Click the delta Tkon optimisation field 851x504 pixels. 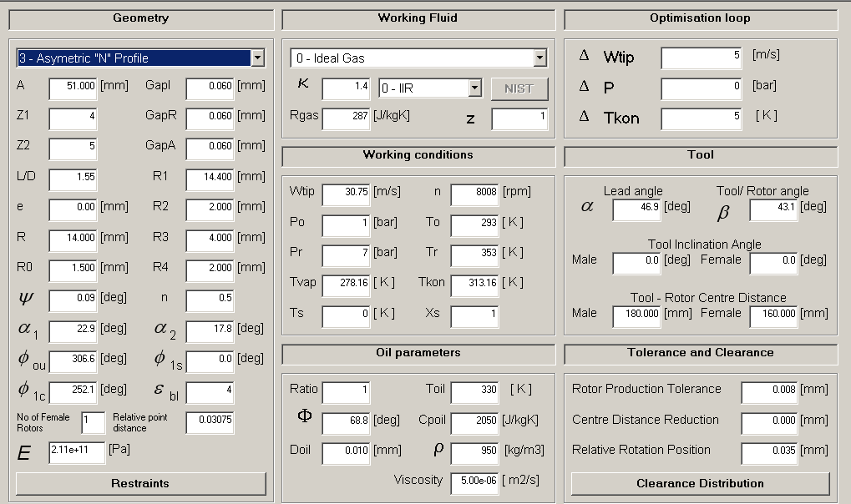pos(702,118)
